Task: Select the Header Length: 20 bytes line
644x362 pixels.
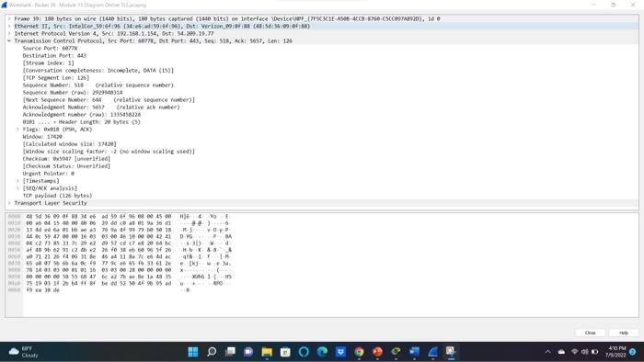Action: pos(81,122)
